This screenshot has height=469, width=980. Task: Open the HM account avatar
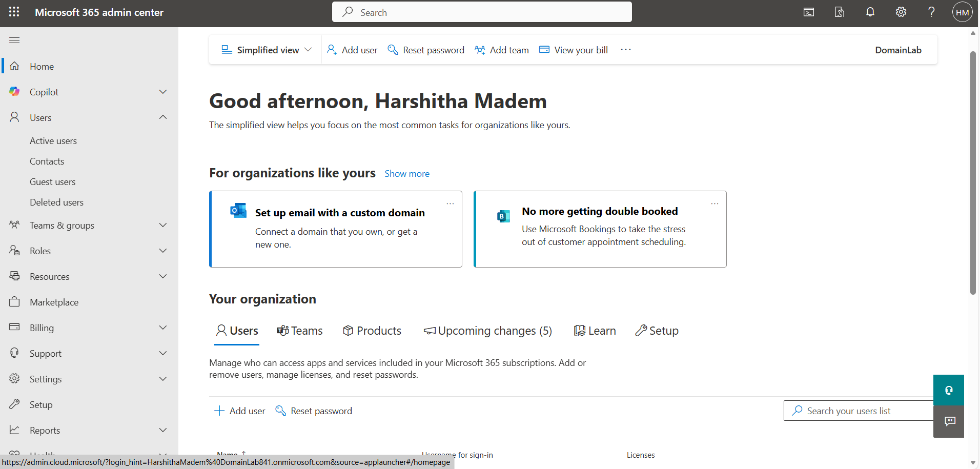point(962,12)
